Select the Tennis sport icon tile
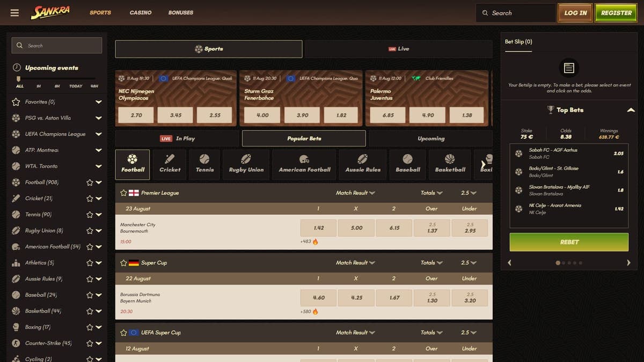Image resolution: width=644 pixels, height=362 pixels. coord(204,165)
